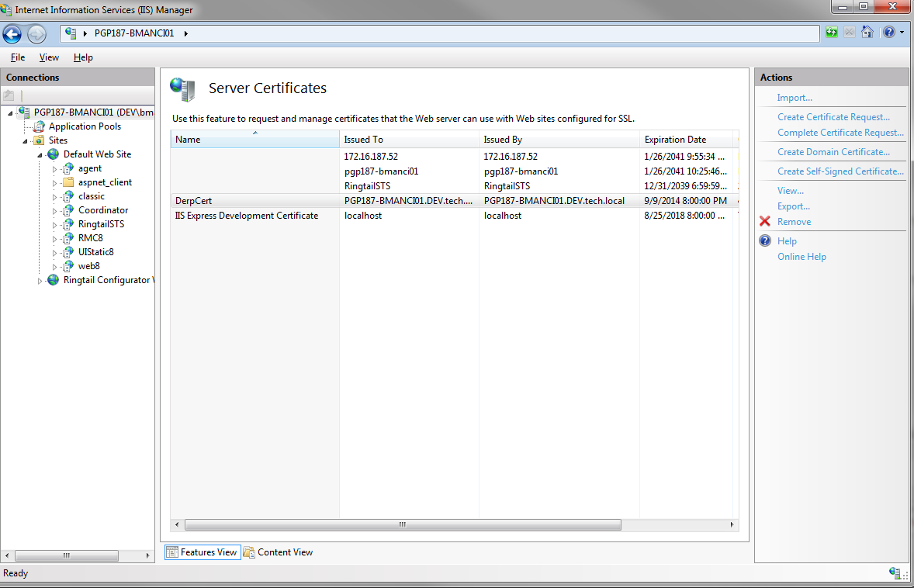
Task: Switch to Features View tab
Action: (203, 552)
